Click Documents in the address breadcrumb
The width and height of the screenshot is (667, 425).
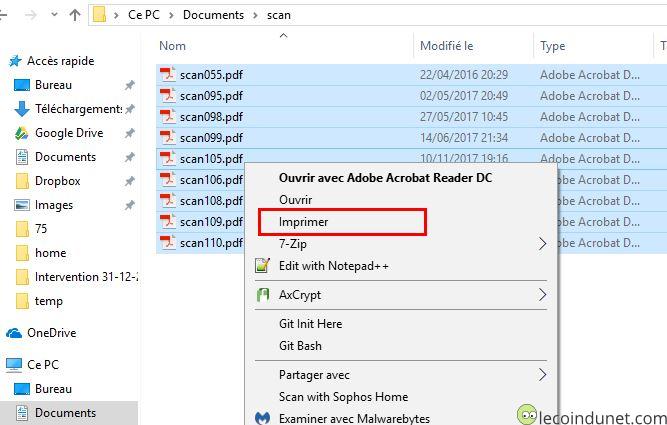point(213,15)
